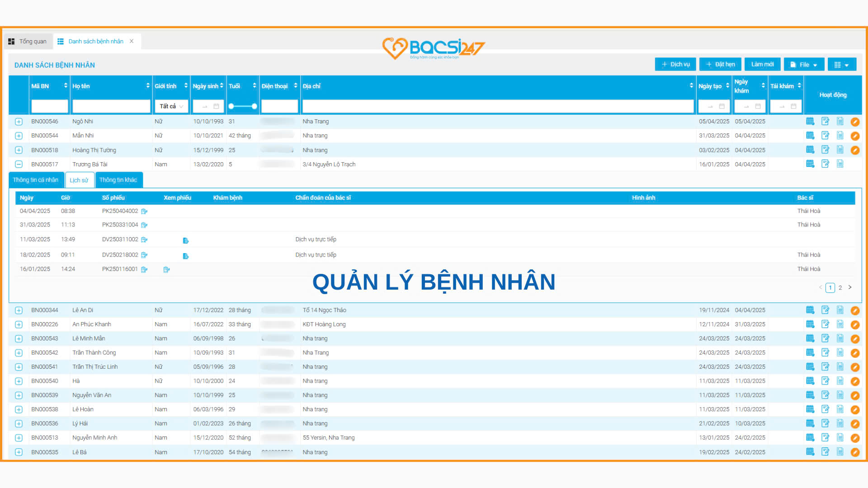868x488 pixels.
Task: Click the Họ tên filter input
Action: click(x=111, y=106)
